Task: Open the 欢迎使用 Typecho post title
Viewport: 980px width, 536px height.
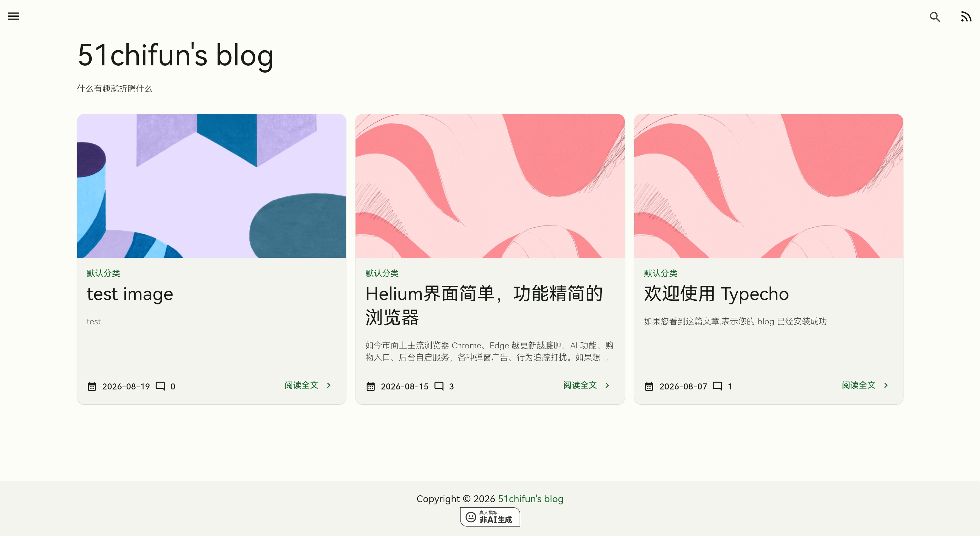Action: (x=716, y=294)
